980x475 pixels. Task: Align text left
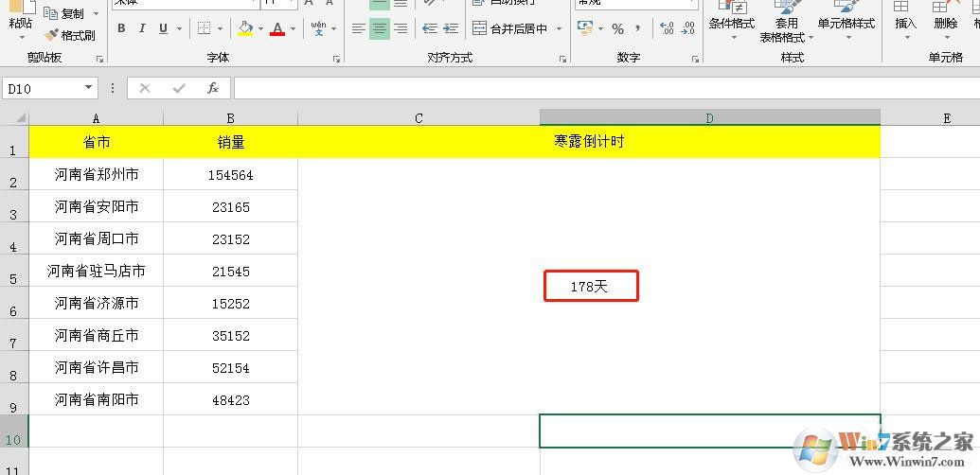coord(358,28)
